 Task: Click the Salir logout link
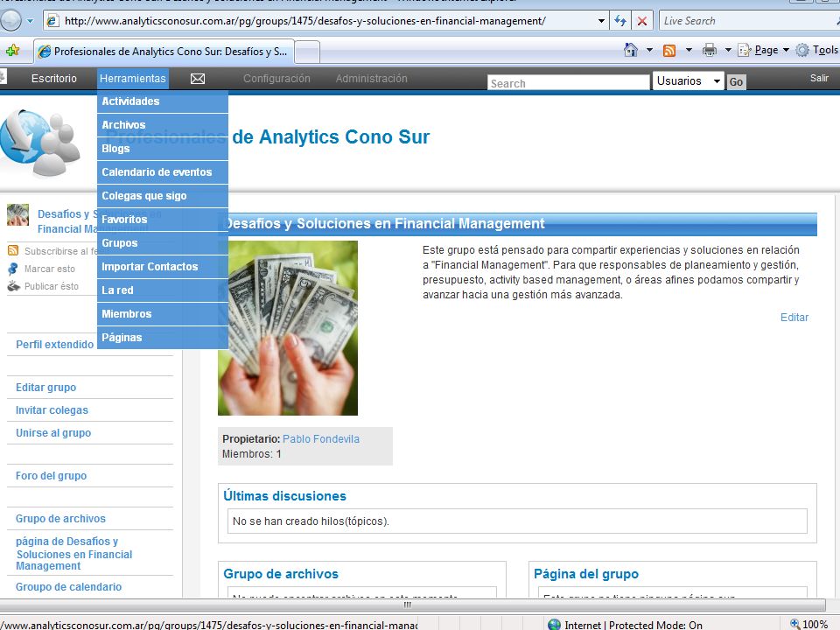[819, 78]
